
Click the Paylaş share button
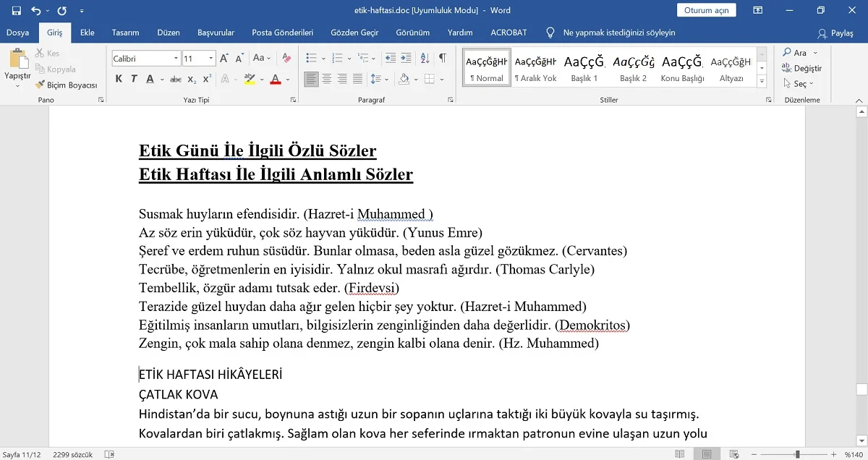[x=835, y=33]
